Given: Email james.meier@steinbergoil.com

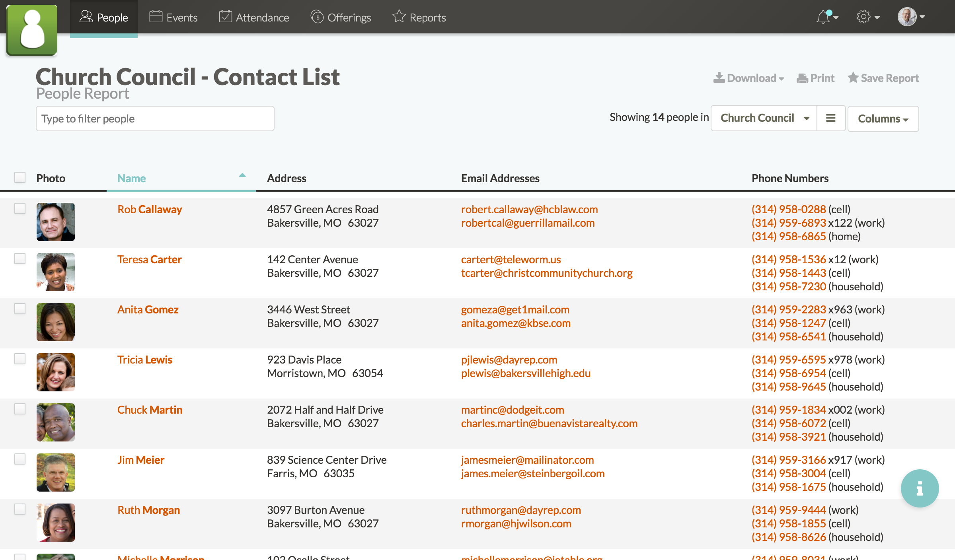Looking at the screenshot, I should point(533,473).
